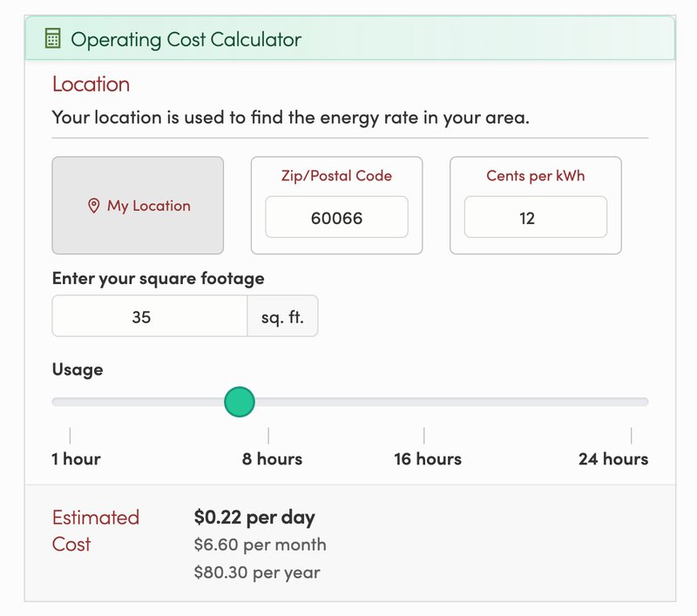Click the location pin icon inside My Location
This screenshot has height=616, width=697.
click(x=92, y=206)
